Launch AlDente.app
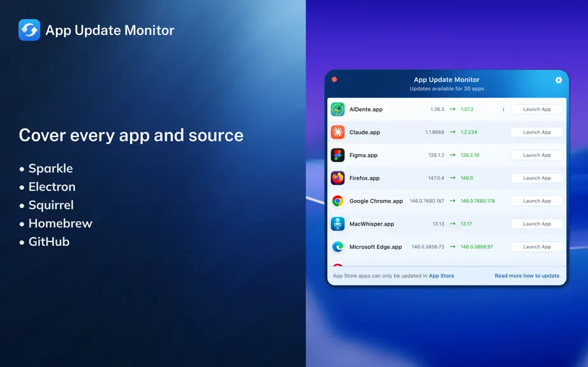Image resolution: width=588 pixels, height=367 pixels. 537,110
